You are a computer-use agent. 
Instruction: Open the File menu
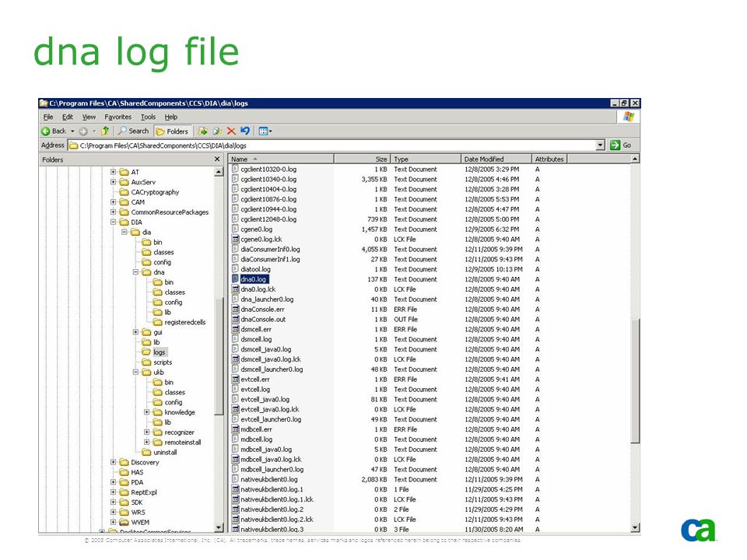click(x=48, y=117)
